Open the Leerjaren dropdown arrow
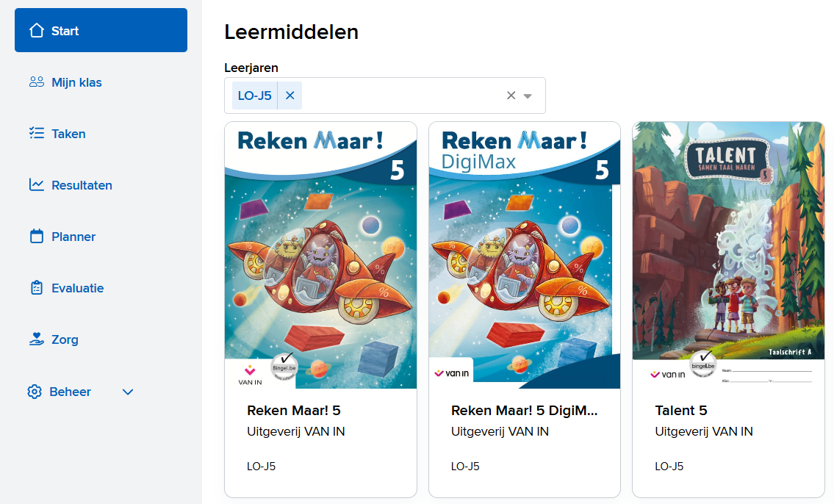Image resolution: width=834 pixels, height=504 pixels. click(528, 96)
